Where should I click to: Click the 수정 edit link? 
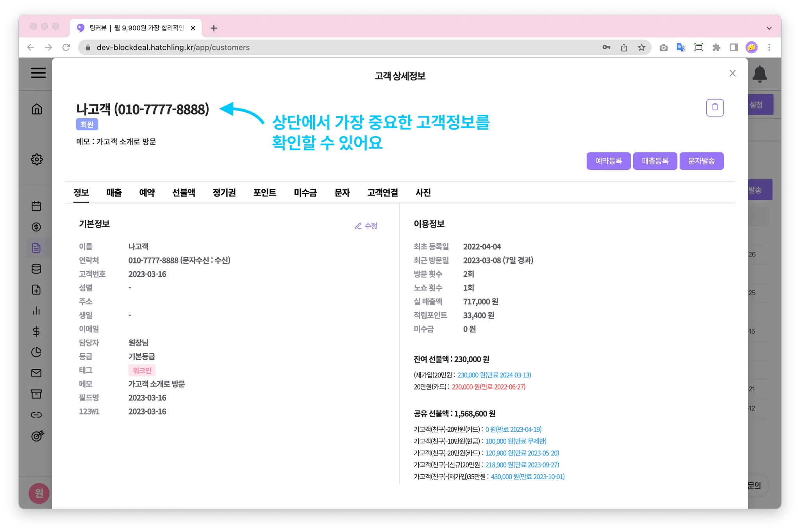(x=366, y=226)
